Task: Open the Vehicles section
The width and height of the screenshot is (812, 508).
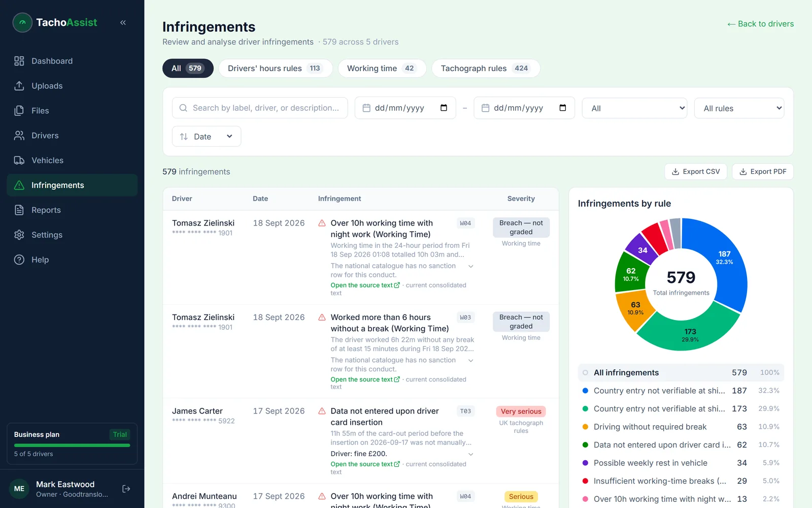Action: (72, 161)
